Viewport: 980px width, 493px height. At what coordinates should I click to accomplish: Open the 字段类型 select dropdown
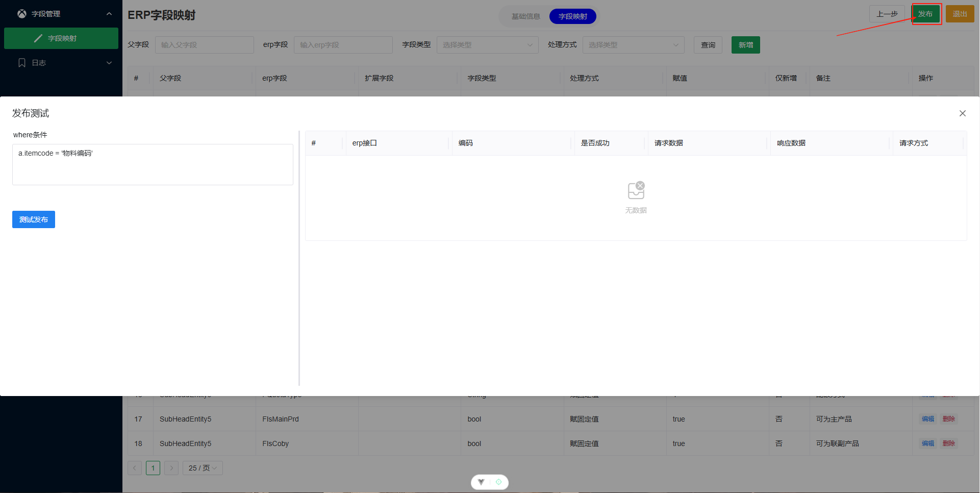487,45
